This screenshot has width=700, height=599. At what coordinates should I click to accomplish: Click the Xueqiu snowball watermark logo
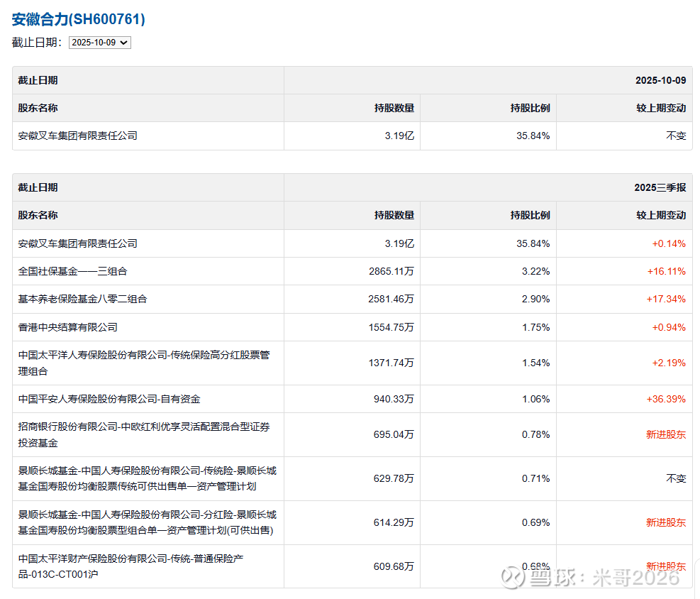[513, 576]
